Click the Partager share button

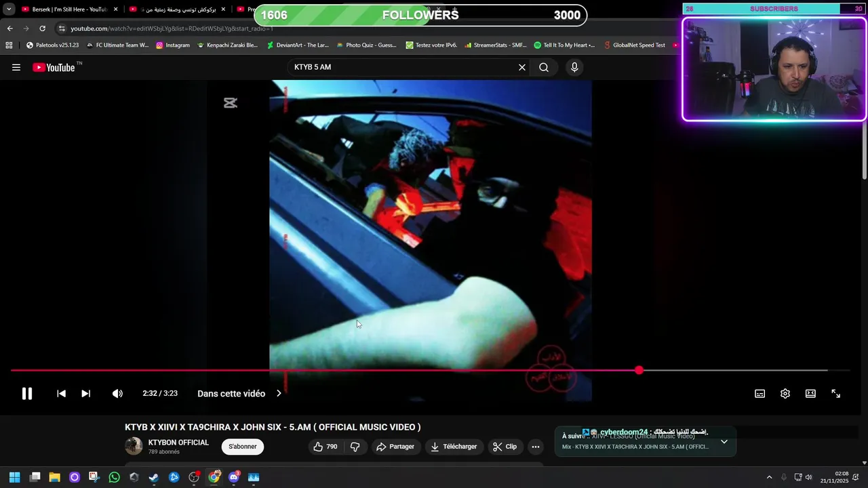pyautogui.click(x=395, y=447)
